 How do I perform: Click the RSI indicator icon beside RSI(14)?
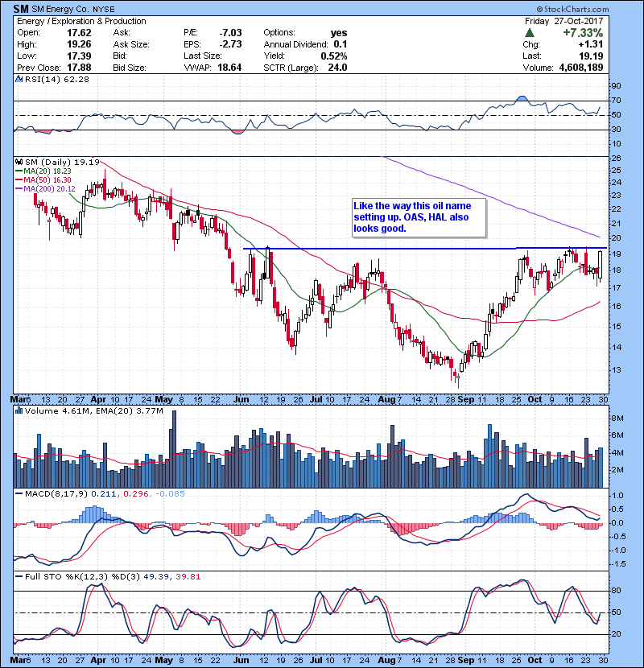point(19,79)
